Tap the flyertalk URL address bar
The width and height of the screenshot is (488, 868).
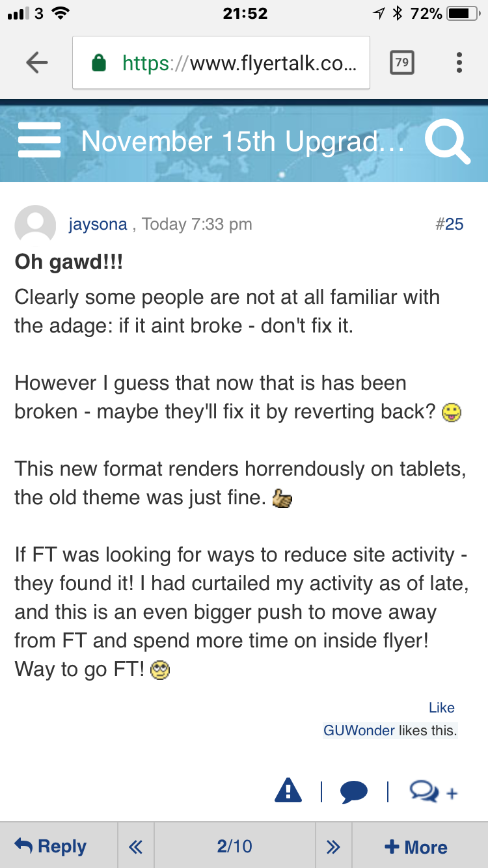click(221, 62)
